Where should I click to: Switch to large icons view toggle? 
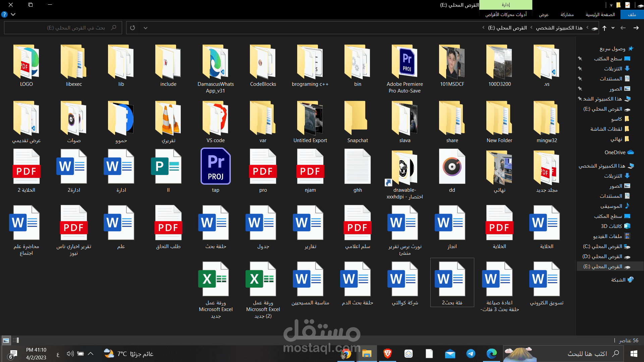(6, 340)
